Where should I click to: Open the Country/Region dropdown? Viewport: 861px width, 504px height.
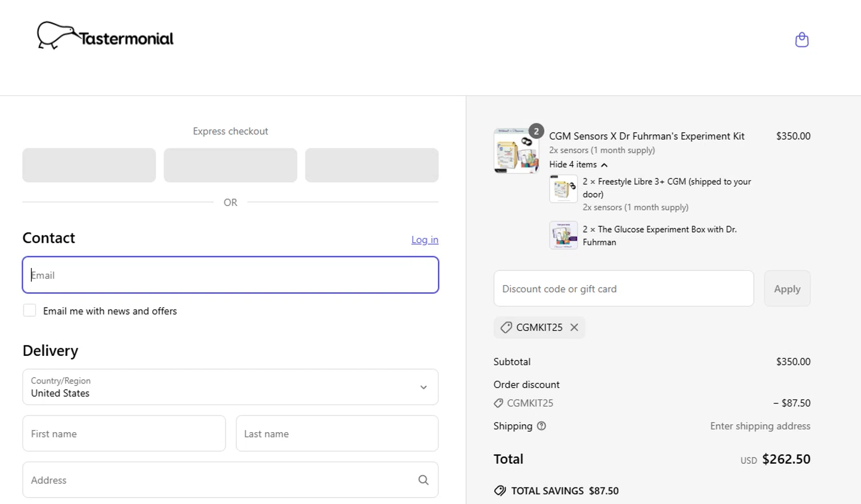click(230, 387)
